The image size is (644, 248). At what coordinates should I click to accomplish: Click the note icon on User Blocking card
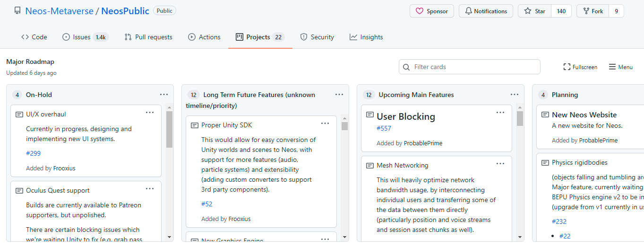point(370,115)
